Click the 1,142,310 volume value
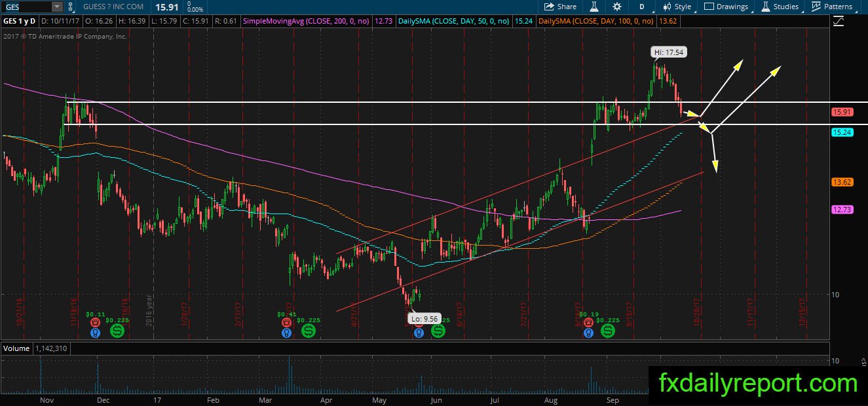This screenshot has height=406, width=868. click(50, 349)
